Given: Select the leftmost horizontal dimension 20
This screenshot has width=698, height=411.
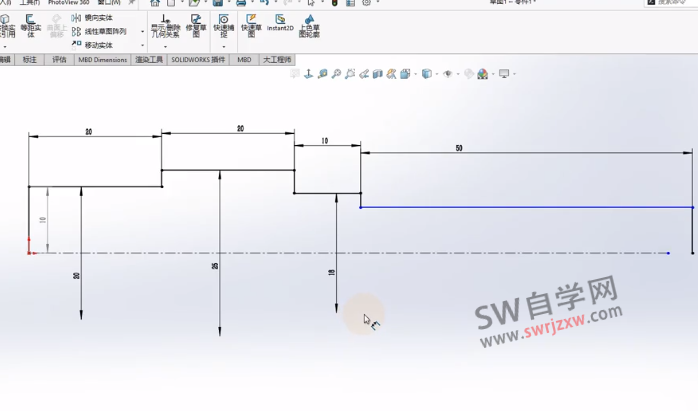Looking at the screenshot, I should [89, 132].
